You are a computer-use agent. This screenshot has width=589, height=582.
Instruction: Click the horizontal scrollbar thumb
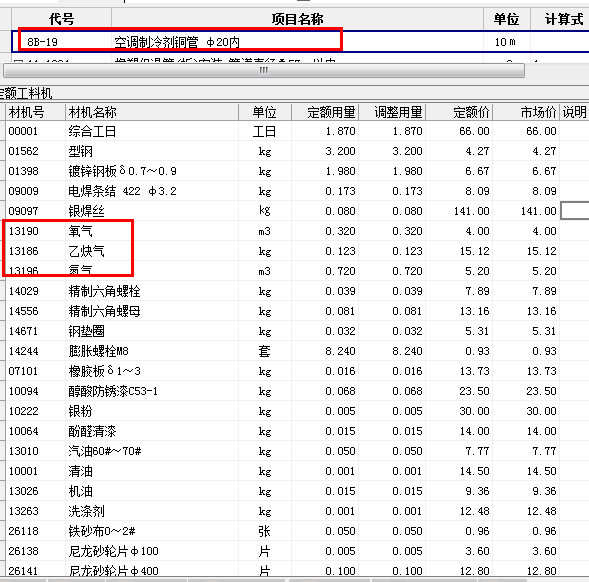coord(264,71)
